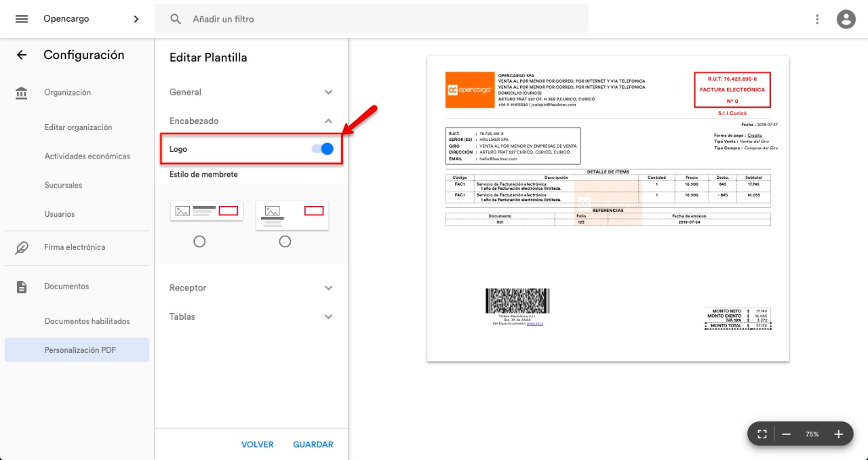
Task: Expand the Tablas section
Action: pos(328,317)
